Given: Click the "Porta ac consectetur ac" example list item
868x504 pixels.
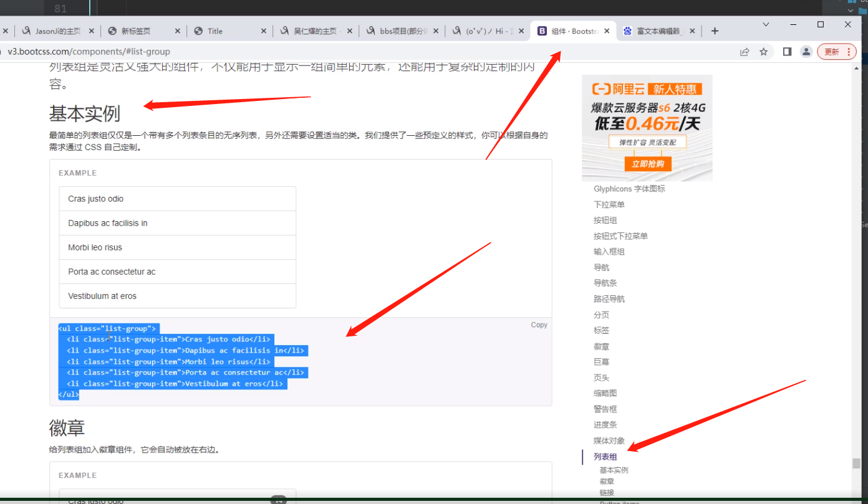Looking at the screenshot, I should 178,272.
